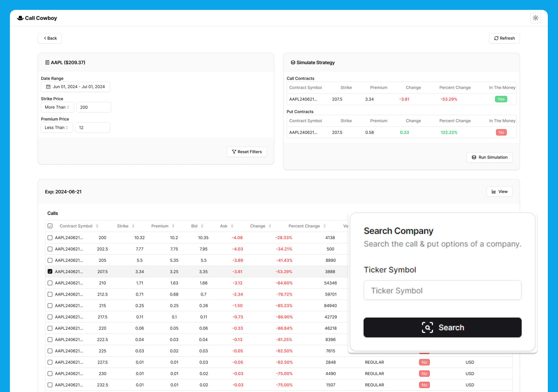The width and height of the screenshot is (558, 392).
Task: Run the strategy simulation
Action: [489, 157]
